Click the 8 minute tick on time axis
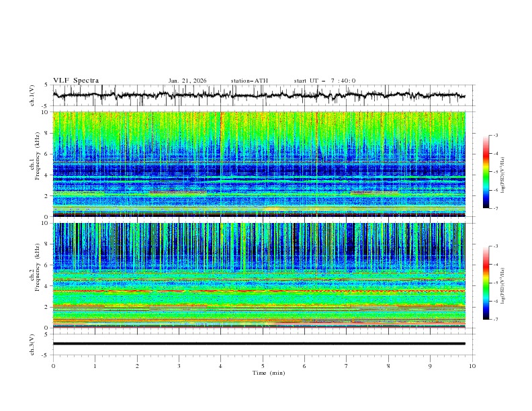This screenshot has height=411, width=532. (388, 366)
